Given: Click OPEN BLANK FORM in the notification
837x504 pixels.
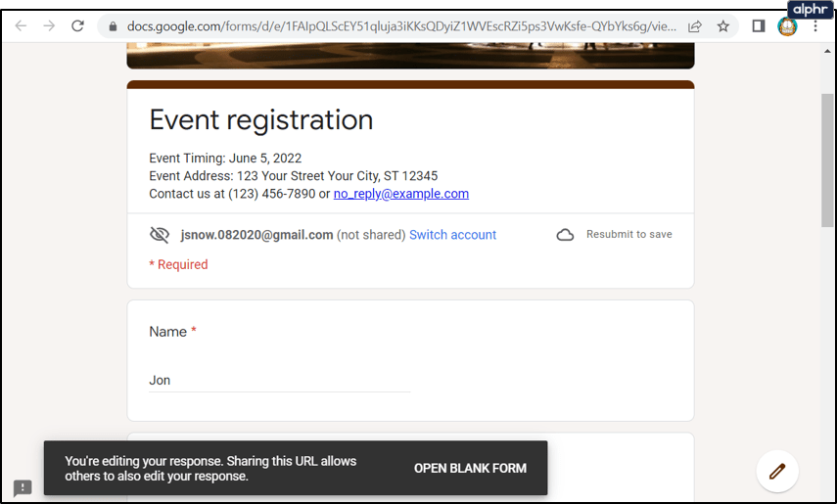Looking at the screenshot, I should point(470,468).
